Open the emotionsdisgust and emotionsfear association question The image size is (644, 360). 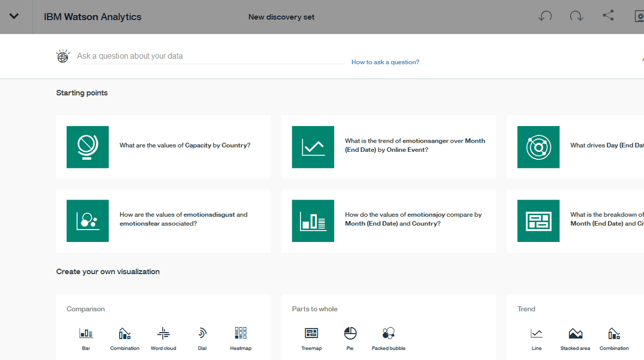pos(184,219)
